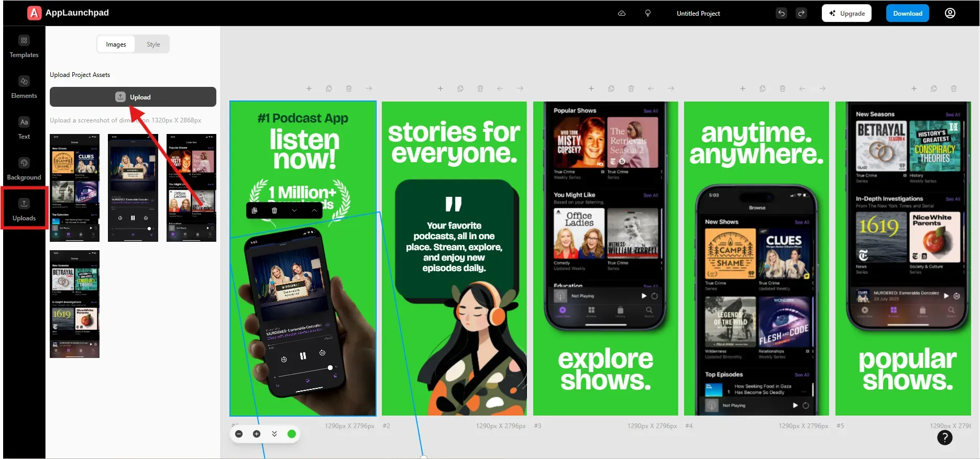Send the selected element backward with down chevron

[x=294, y=210]
